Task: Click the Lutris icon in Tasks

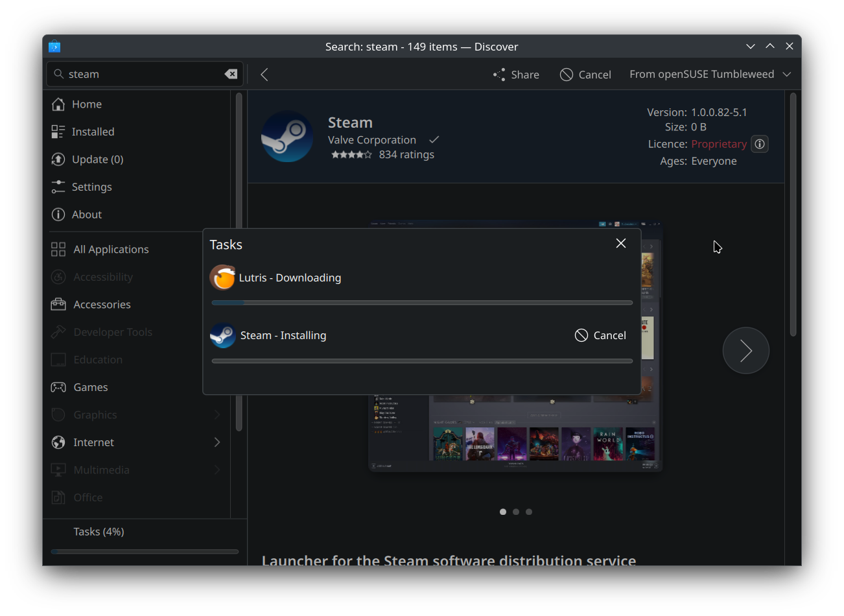Action: click(222, 278)
